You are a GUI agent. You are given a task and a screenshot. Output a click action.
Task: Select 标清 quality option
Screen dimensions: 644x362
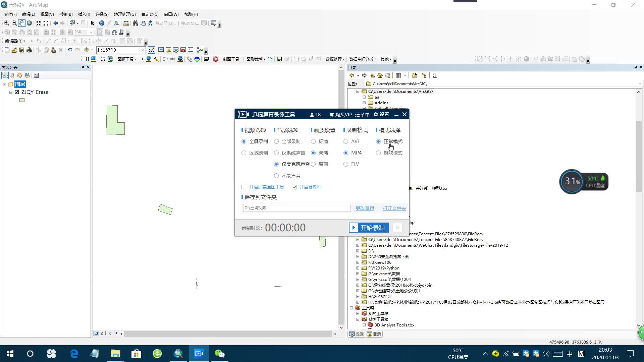click(313, 141)
